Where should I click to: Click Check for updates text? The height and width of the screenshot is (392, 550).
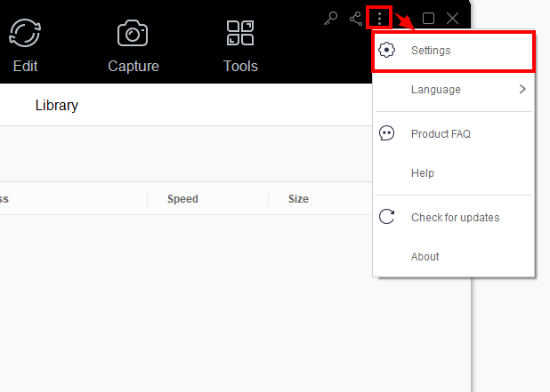456,218
